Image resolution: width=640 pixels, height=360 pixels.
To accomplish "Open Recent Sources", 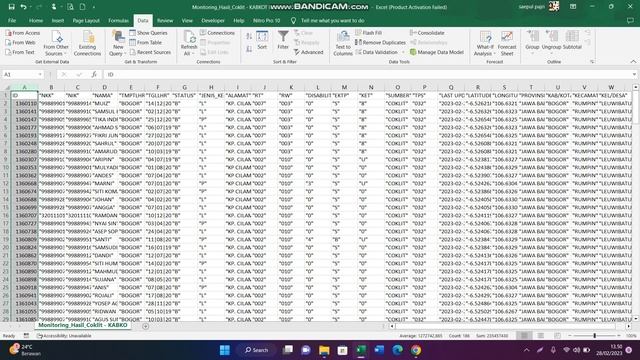I will (150, 52).
